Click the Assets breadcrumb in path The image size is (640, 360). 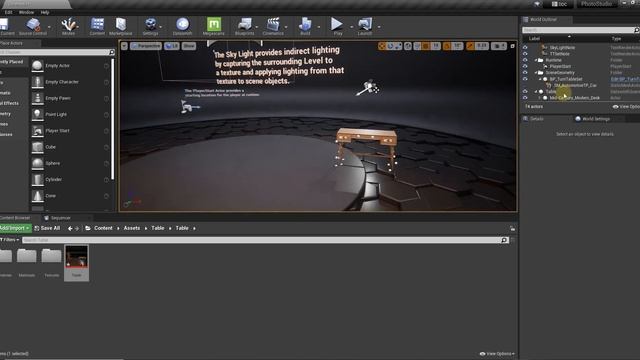tap(131, 228)
